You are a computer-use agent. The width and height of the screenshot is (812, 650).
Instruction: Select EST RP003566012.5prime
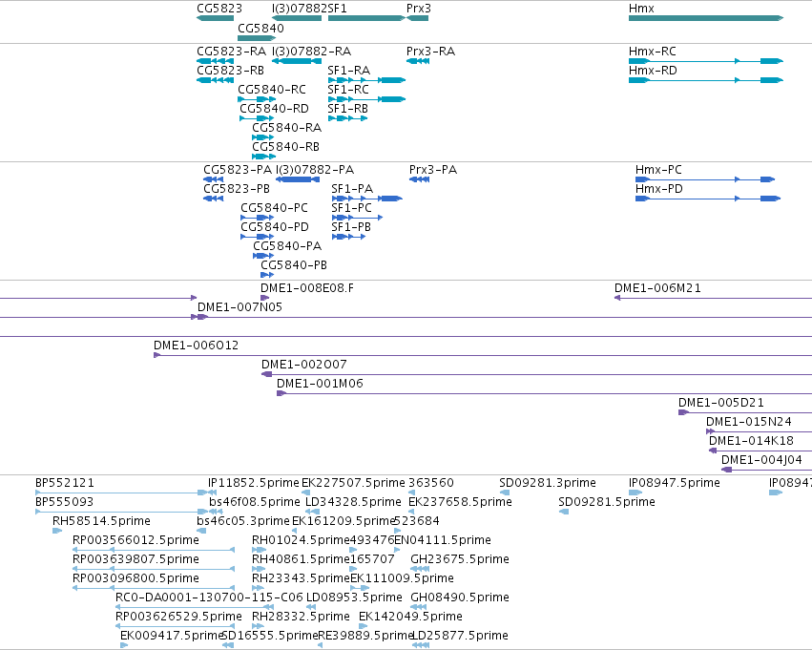pyautogui.click(x=154, y=550)
